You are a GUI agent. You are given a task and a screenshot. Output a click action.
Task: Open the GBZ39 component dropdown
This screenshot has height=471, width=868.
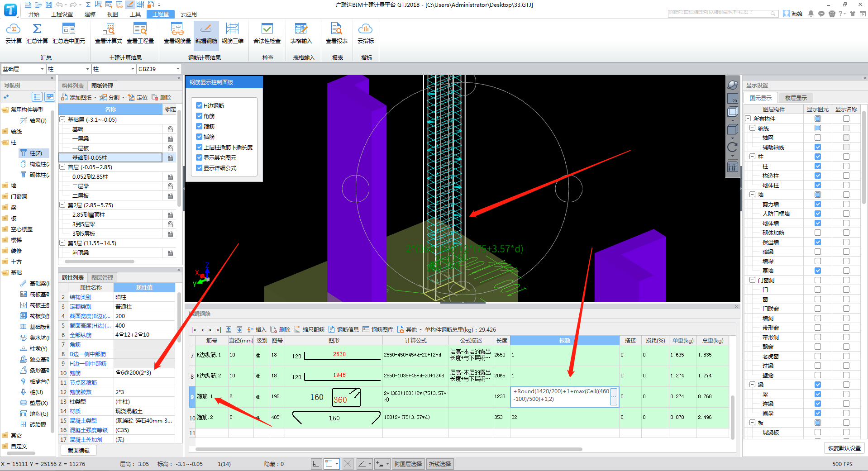click(178, 69)
